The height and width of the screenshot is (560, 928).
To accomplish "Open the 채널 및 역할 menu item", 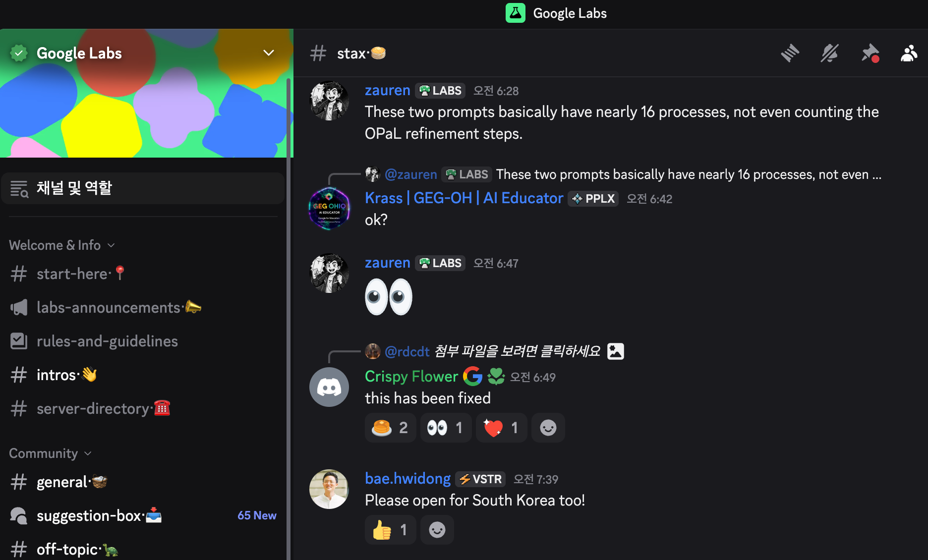I will (x=143, y=188).
